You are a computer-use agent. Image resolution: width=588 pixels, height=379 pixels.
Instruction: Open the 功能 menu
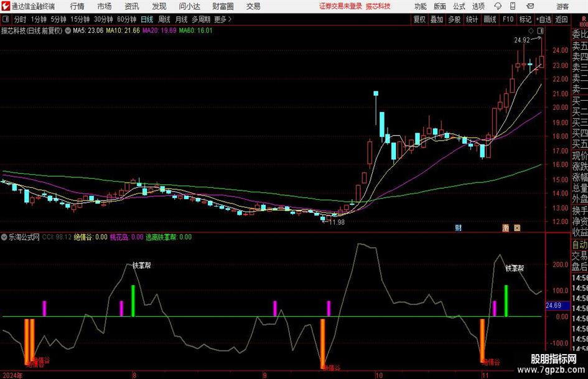421,6
